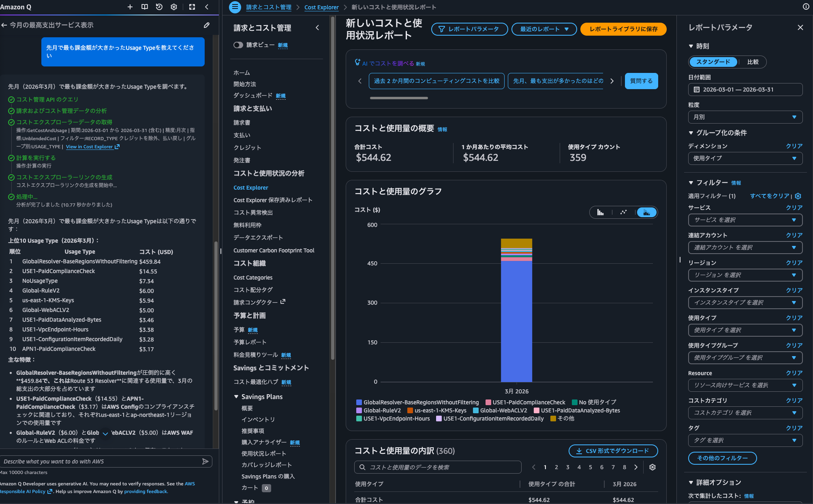Toggle the 請求ビュー switch

pyautogui.click(x=238, y=45)
